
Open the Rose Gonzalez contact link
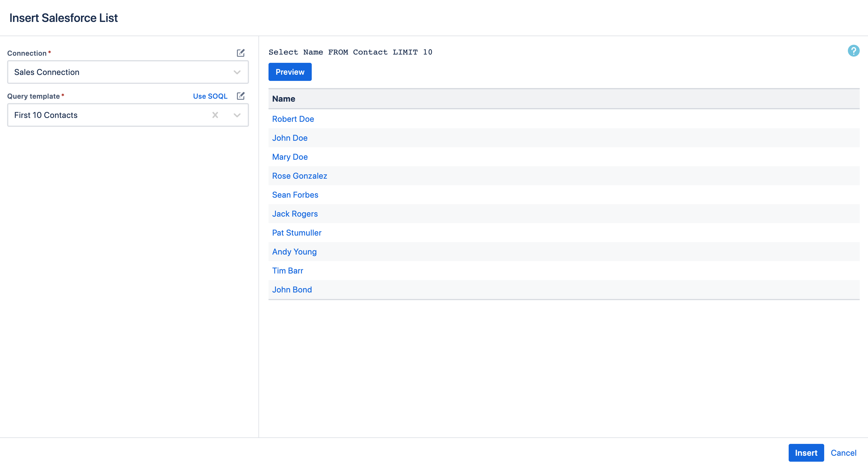[299, 176]
